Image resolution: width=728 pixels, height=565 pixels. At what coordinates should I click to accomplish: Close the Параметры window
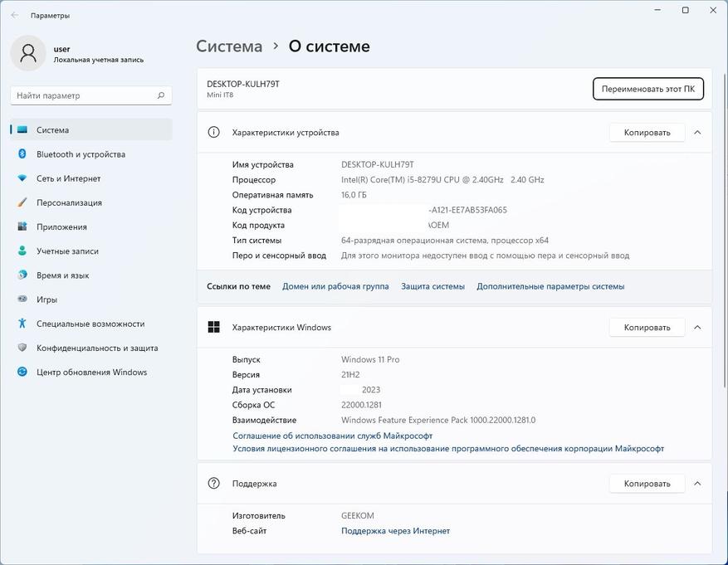[713, 10]
